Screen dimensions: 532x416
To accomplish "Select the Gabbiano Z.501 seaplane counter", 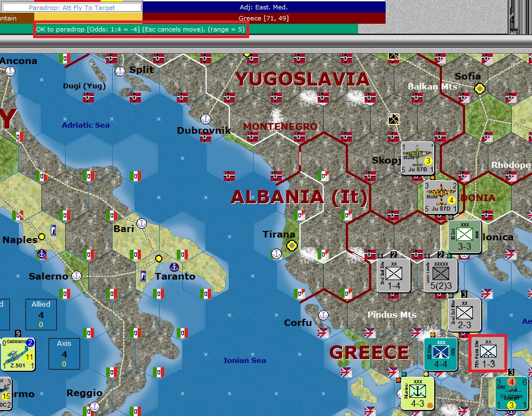I will click(18, 354).
